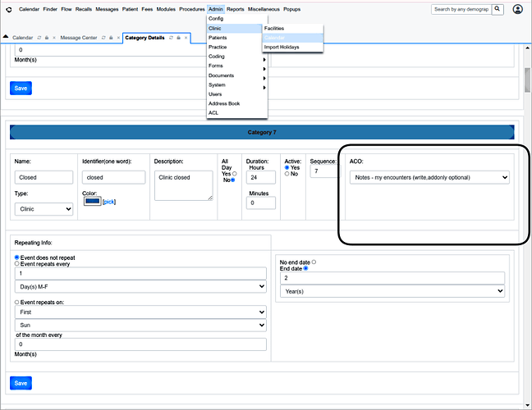Viewport: 532px width, 410px height.
Task: Mark category Active as Yes
Action: coord(287,168)
